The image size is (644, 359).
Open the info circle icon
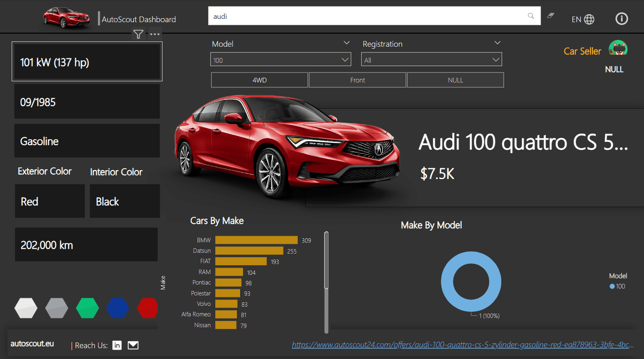621,19
